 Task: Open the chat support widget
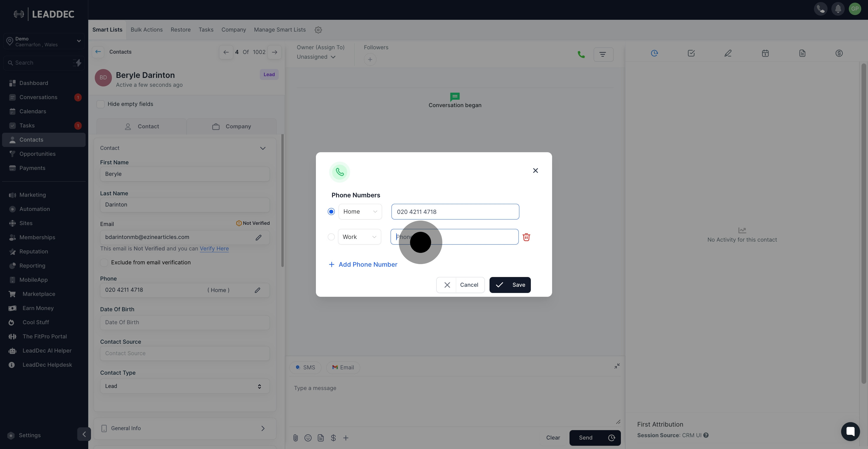click(x=850, y=431)
